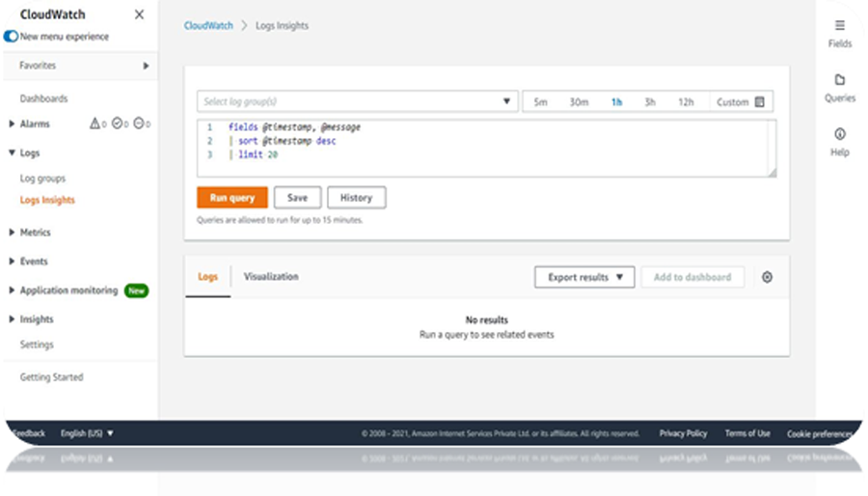868x496 pixels.
Task: Select the 12h time range
Action: pyautogui.click(x=686, y=102)
